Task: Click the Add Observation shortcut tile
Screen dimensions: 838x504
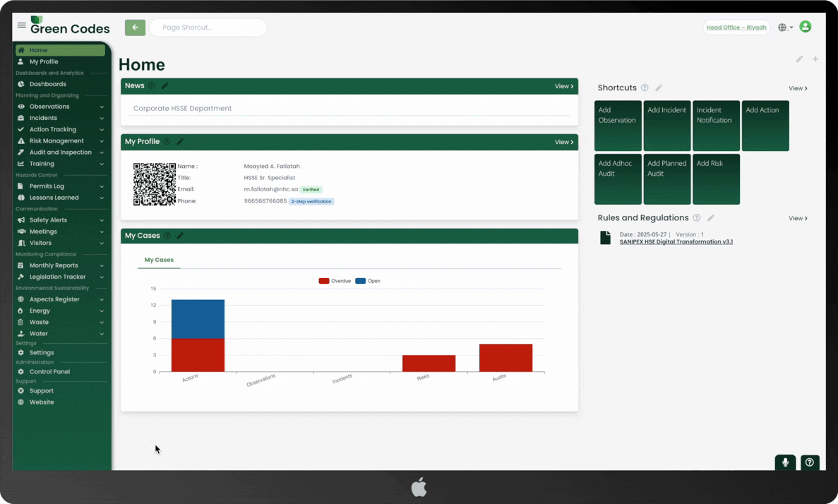Action: pos(618,126)
